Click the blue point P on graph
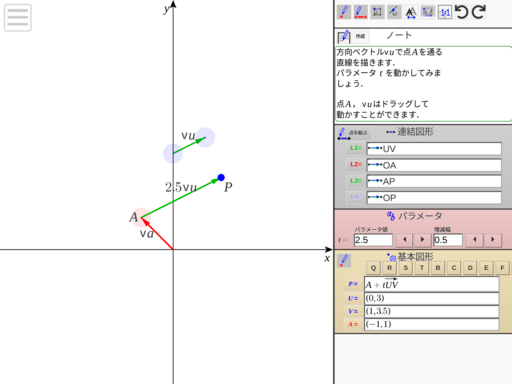 221,178
